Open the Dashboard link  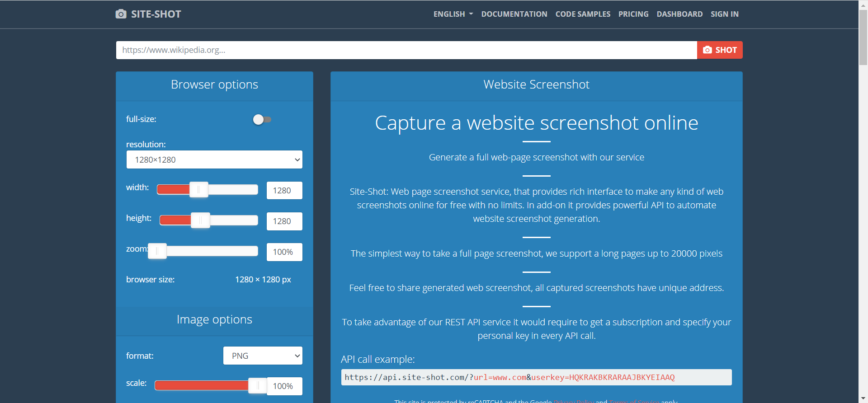tap(679, 14)
